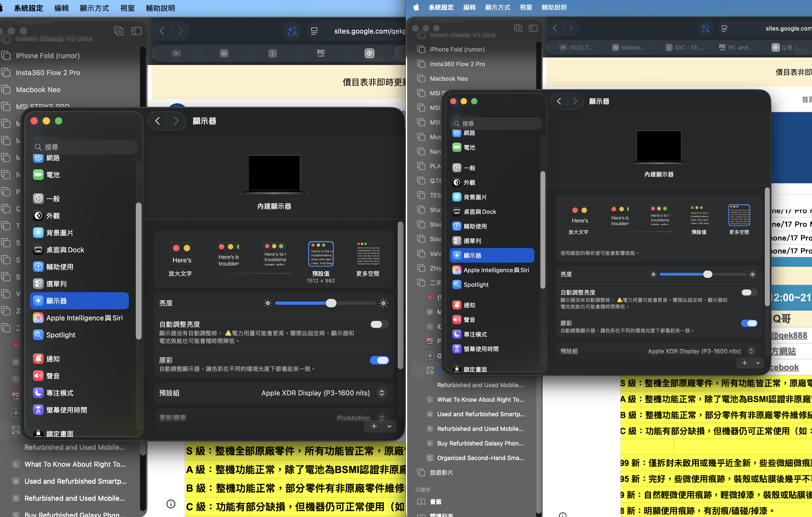
Task: Open the translate page icon in the right Safari toolbar
Action: [705, 28]
